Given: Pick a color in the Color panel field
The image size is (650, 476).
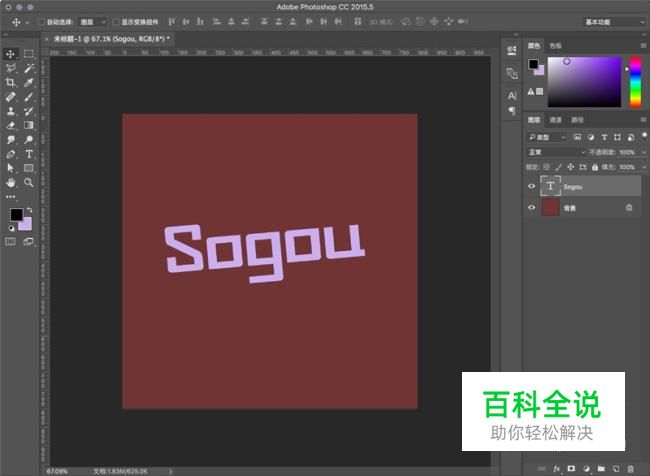Looking at the screenshot, I should point(585,82).
